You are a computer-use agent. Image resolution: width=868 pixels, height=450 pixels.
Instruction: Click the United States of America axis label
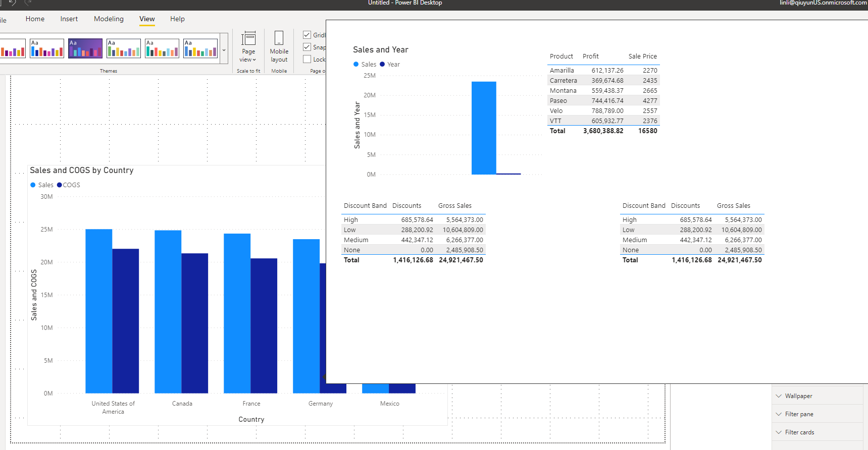tap(113, 408)
